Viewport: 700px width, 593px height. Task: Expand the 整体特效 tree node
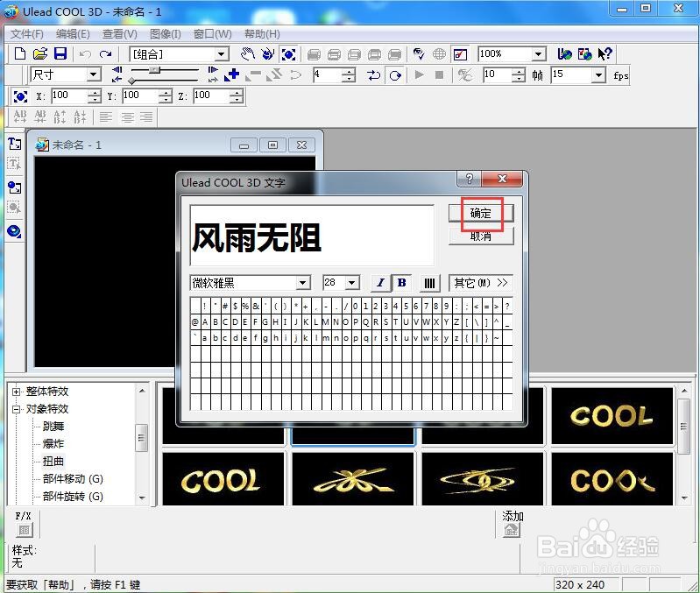click(x=17, y=392)
